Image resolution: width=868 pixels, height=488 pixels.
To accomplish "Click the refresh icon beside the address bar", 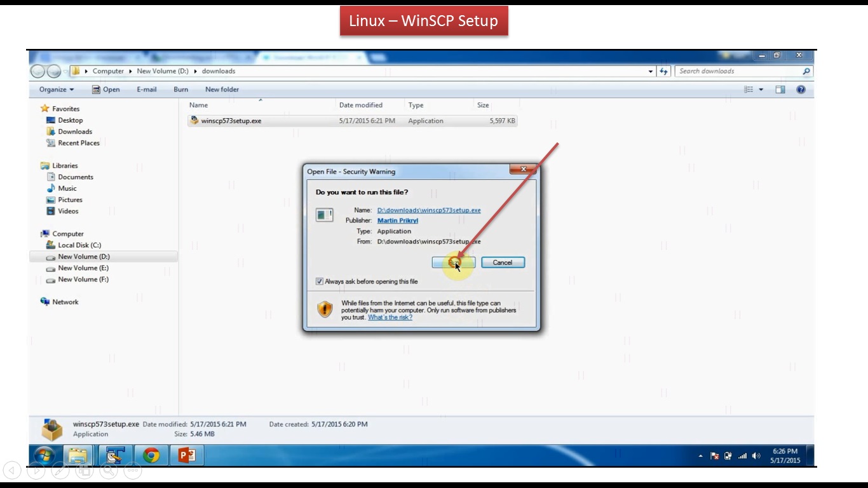I will pyautogui.click(x=663, y=71).
